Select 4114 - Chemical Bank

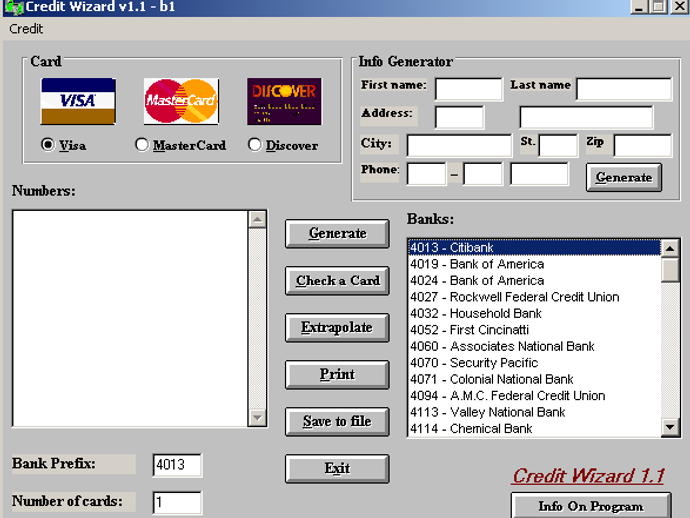pos(534,429)
